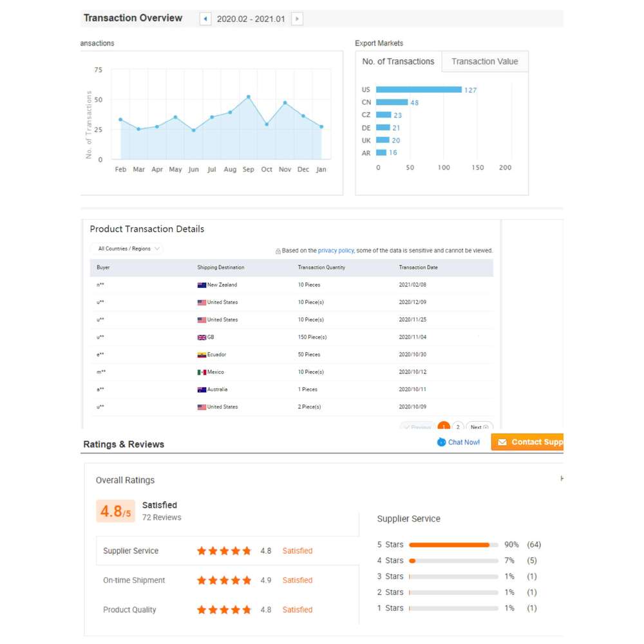Expand the 2020.02 - 2021.01 date range

coord(251,19)
